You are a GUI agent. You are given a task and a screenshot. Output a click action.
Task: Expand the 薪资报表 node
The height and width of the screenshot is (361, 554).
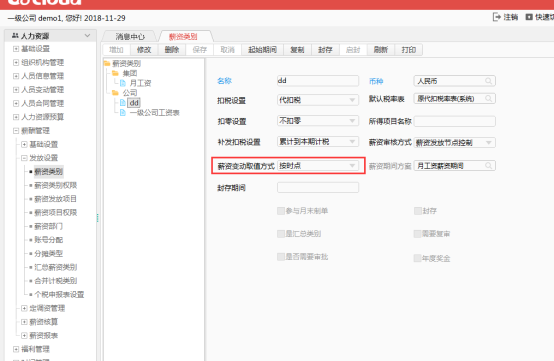point(24,335)
